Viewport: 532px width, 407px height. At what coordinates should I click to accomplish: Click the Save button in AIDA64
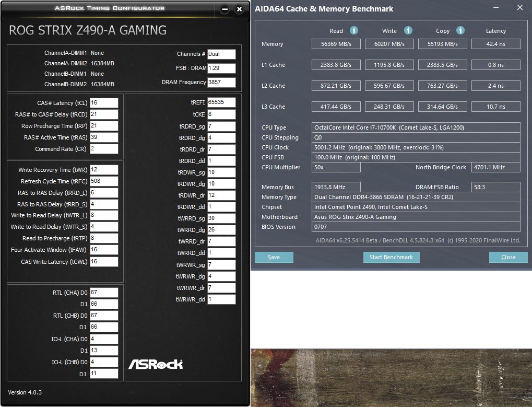(x=274, y=257)
